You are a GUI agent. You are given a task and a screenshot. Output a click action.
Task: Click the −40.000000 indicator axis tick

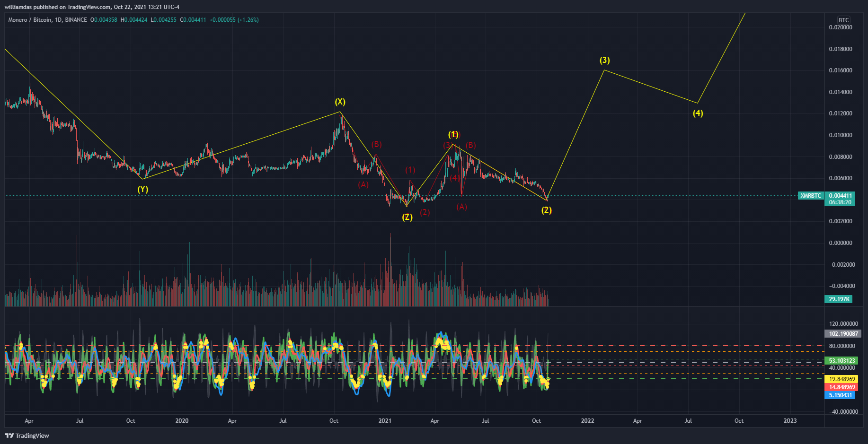pos(843,412)
